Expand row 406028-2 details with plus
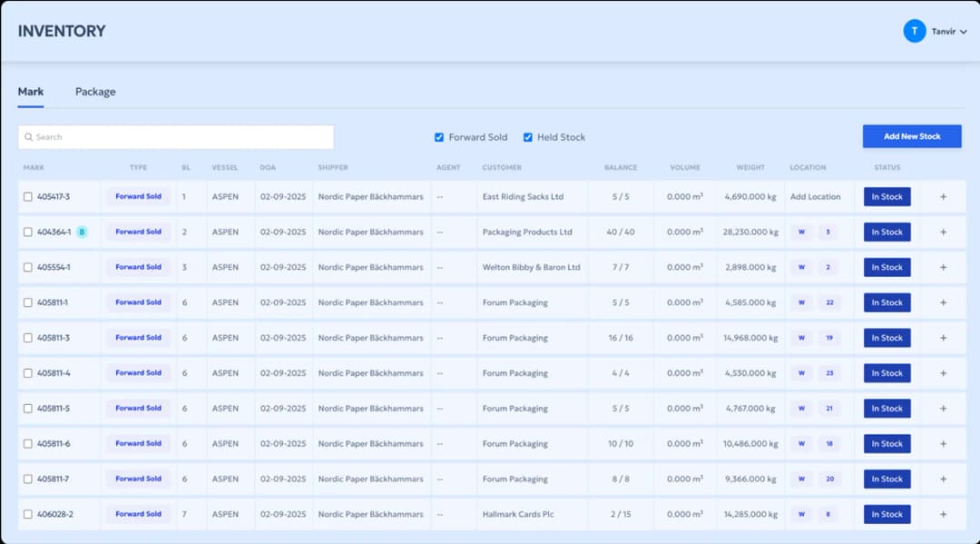This screenshot has width=980, height=544. point(943,514)
